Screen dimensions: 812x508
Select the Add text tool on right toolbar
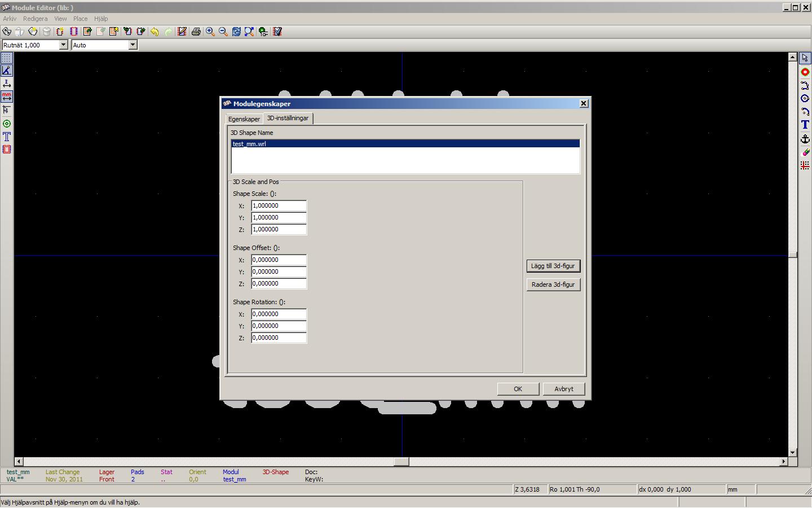tap(805, 125)
